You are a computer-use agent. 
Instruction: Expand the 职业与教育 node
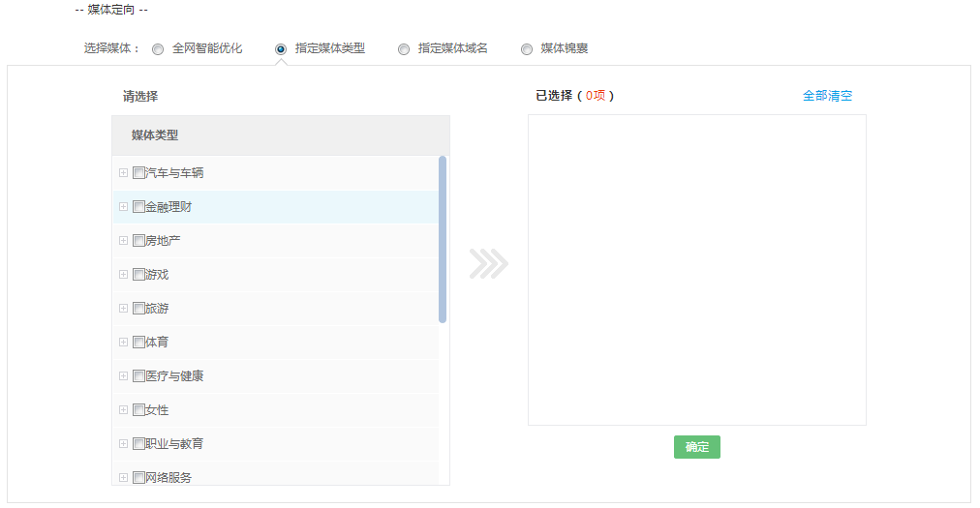pyautogui.click(x=123, y=444)
